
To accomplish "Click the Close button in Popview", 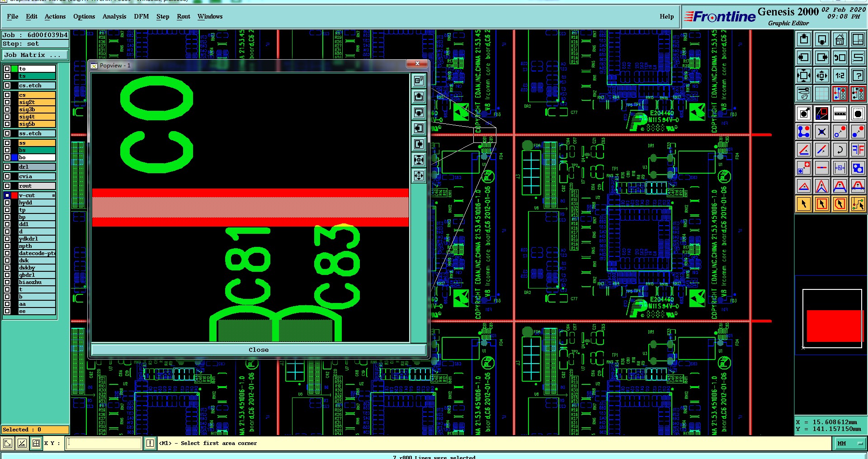I will pos(259,350).
